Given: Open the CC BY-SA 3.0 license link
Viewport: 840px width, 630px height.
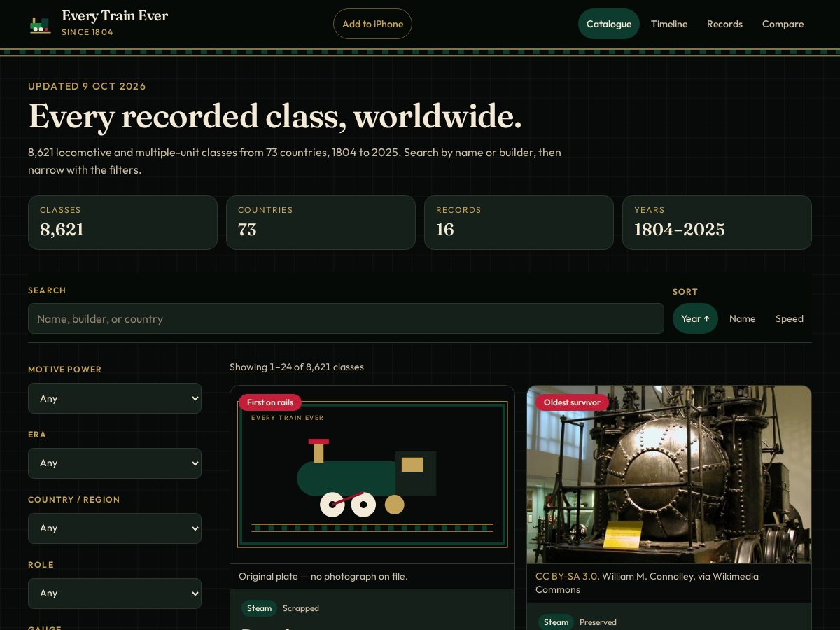Looking at the screenshot, I should click(x=567, y=577).
